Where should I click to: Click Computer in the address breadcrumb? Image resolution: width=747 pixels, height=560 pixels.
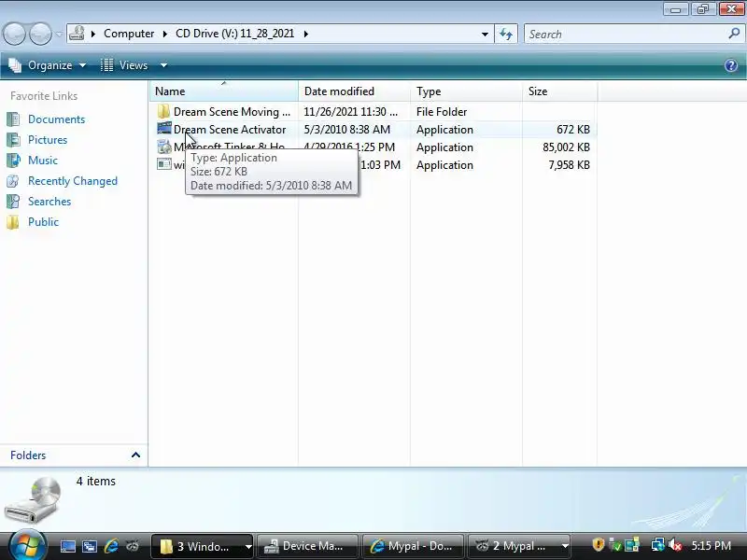[129, 34]
